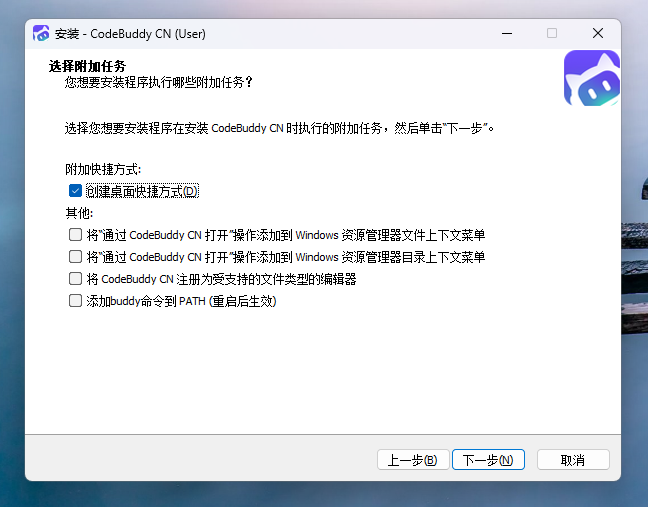Minimize the installer window
This screenshot has height=507, width=648.
[x=506, y=33]
